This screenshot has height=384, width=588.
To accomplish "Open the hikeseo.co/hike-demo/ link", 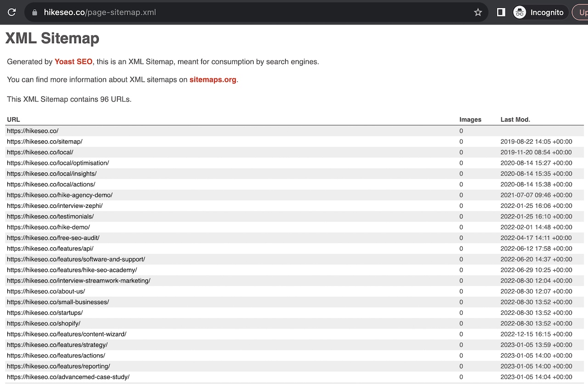I will 48,227.
